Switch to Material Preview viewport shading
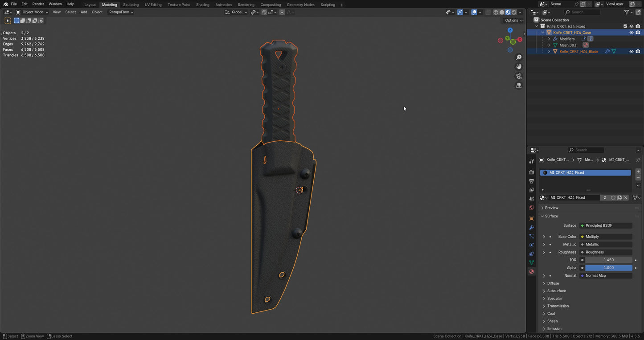 coord(508,12)
